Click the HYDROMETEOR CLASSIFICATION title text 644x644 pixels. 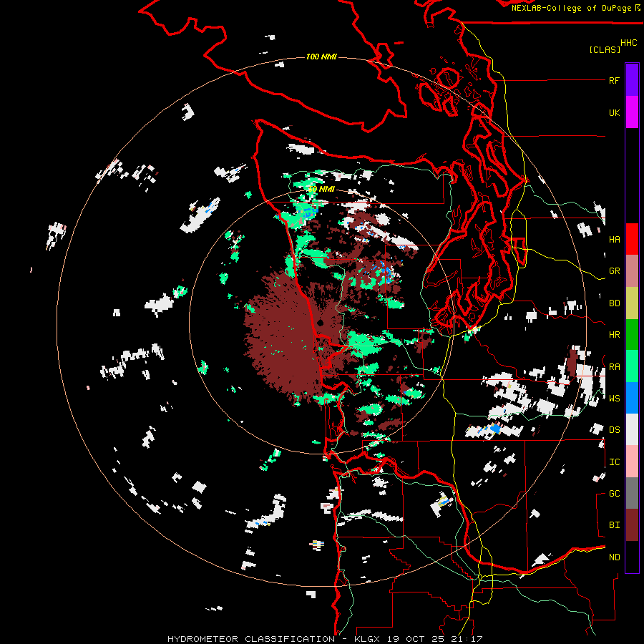(251, 639)
